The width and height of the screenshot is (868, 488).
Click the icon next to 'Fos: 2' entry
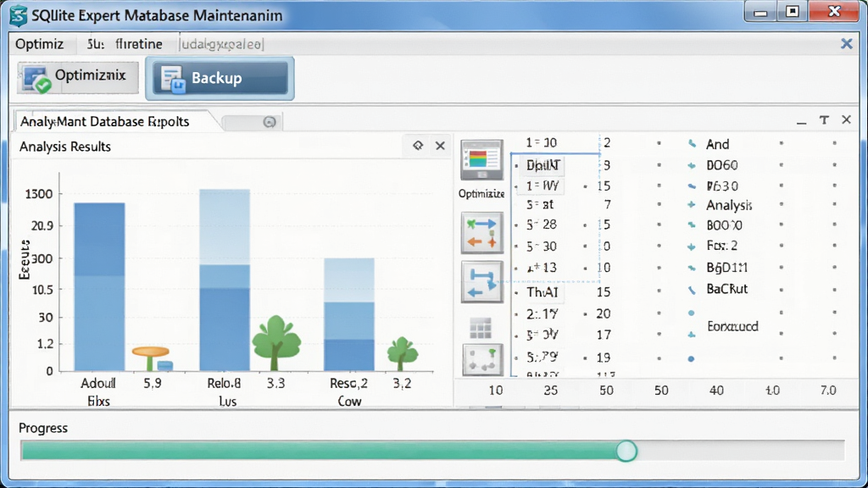point(692,247)
